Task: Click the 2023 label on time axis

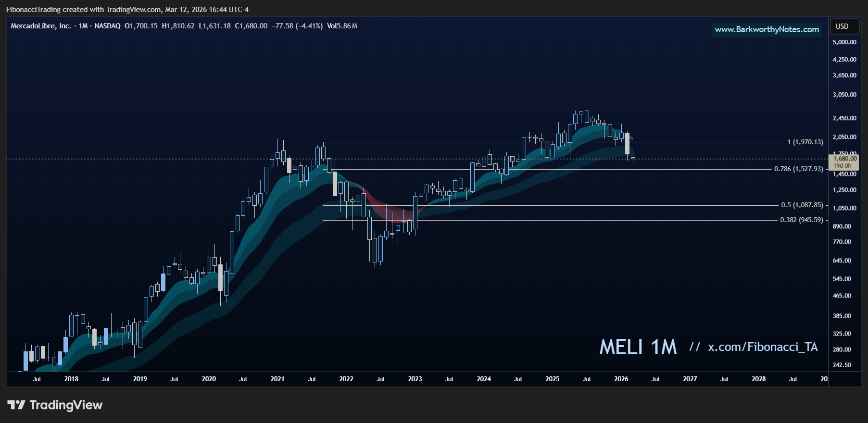Action: tap(415, 379)
